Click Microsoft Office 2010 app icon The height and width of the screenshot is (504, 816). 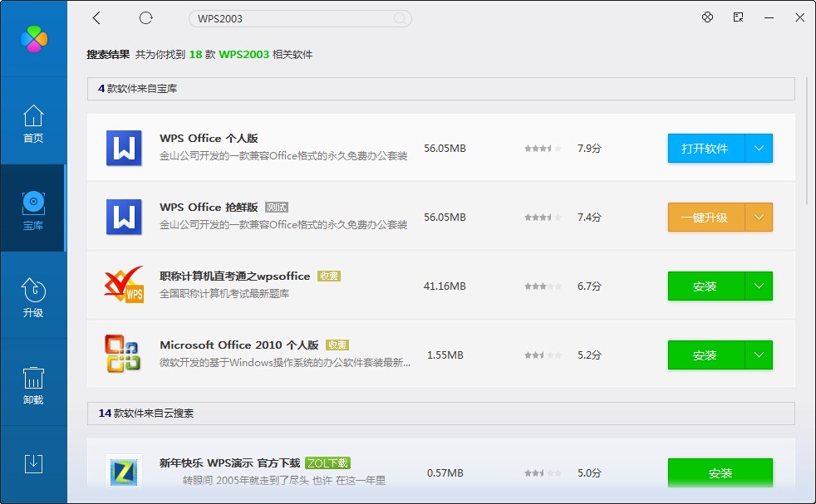(122, 354)
